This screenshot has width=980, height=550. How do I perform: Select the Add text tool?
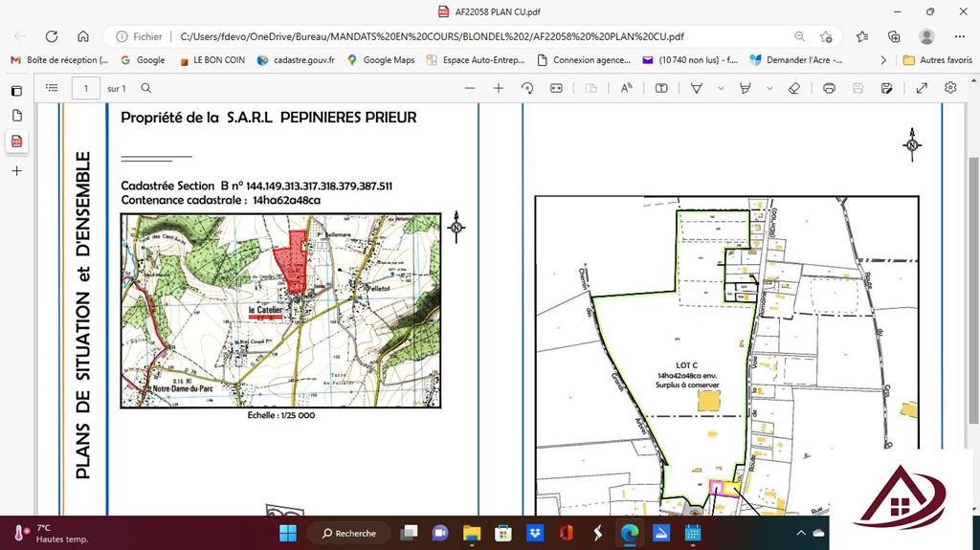(661, 88)
